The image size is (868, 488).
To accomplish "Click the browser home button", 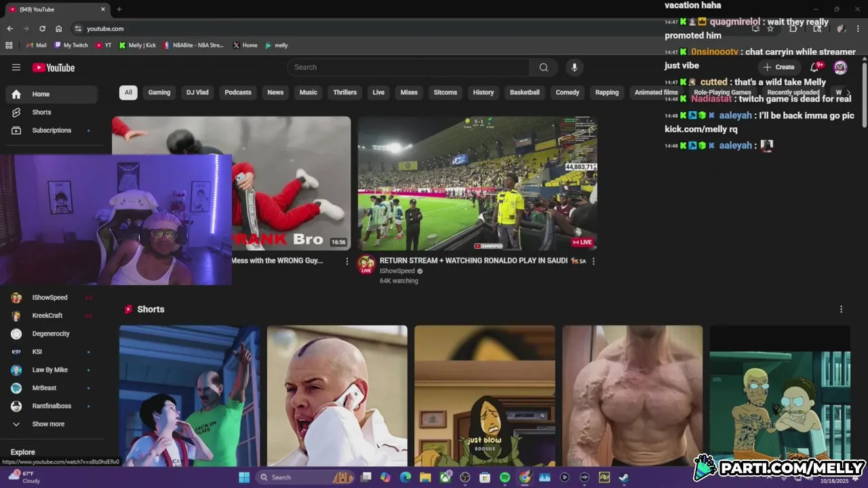I will point(59,28).
